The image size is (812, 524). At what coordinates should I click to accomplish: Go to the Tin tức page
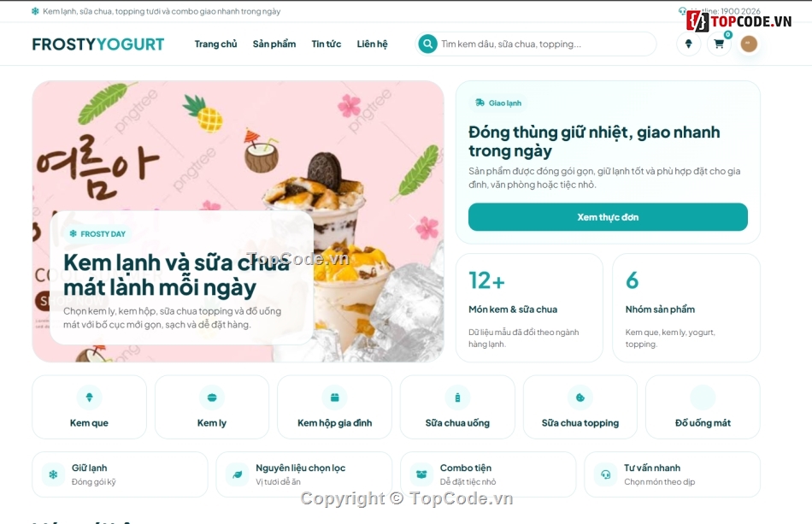pos(327,44)
